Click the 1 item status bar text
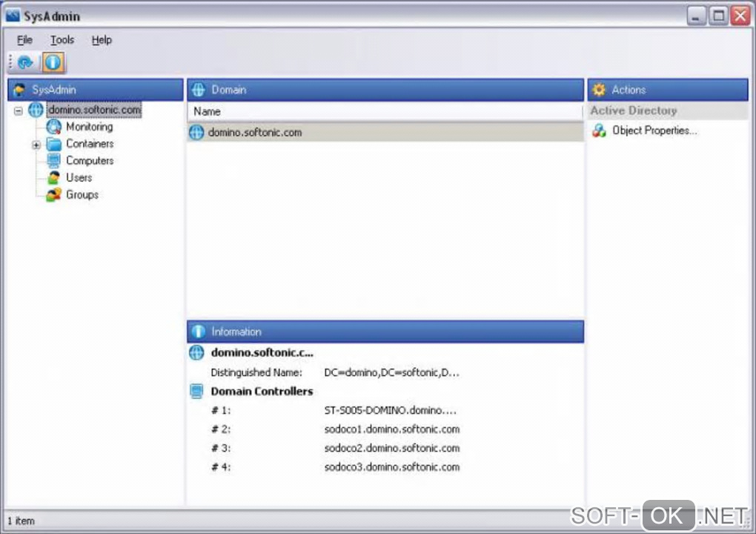The height and width of the screenshot is (534, 756). coord(21,521)
